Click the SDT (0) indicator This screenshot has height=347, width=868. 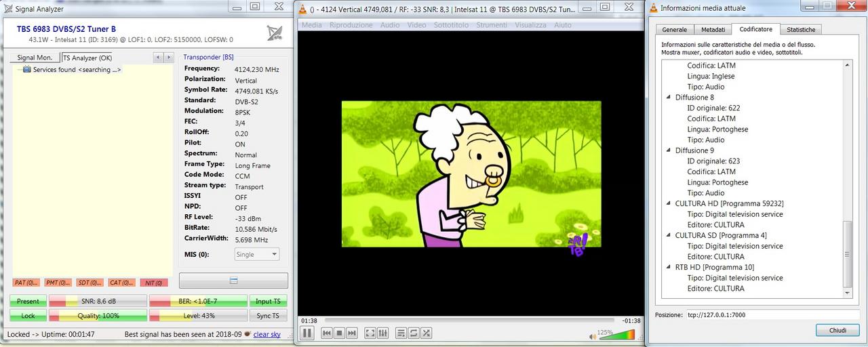point(90,283)
